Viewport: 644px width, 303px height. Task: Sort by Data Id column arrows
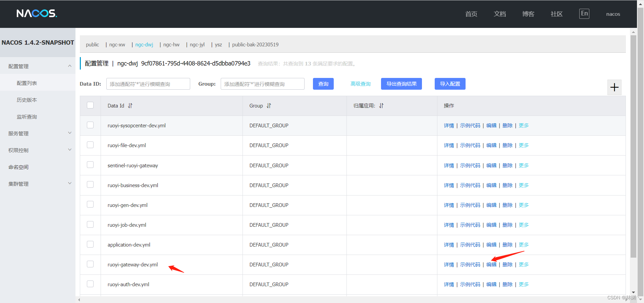[x=130, y=105]
